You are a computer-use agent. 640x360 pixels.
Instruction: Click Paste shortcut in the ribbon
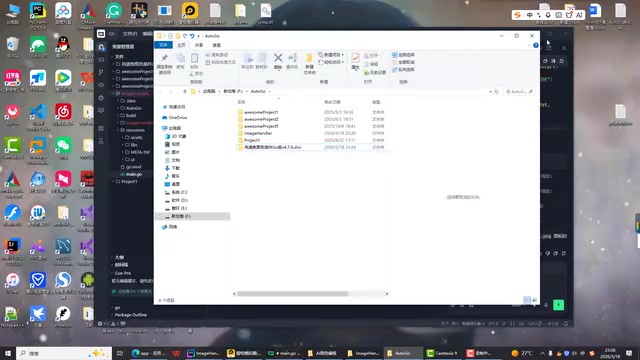pos(220,62)
